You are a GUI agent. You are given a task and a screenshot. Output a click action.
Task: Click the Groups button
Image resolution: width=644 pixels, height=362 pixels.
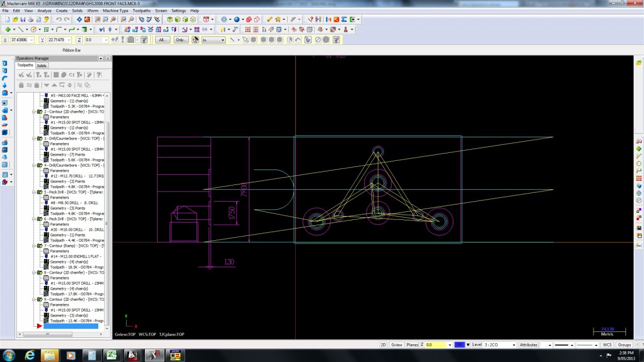(624, 345)
